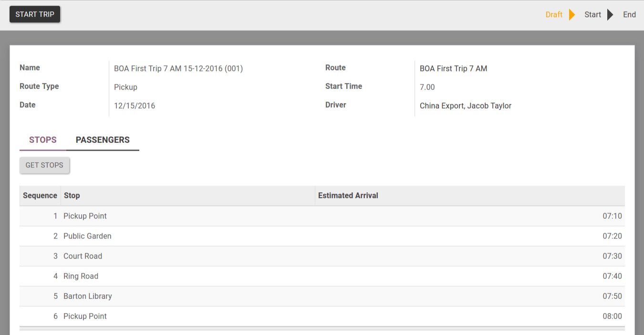The height and width of the screenshot is (335, 644).
Task: Select the STOPS tab
Action: point(43,140)
